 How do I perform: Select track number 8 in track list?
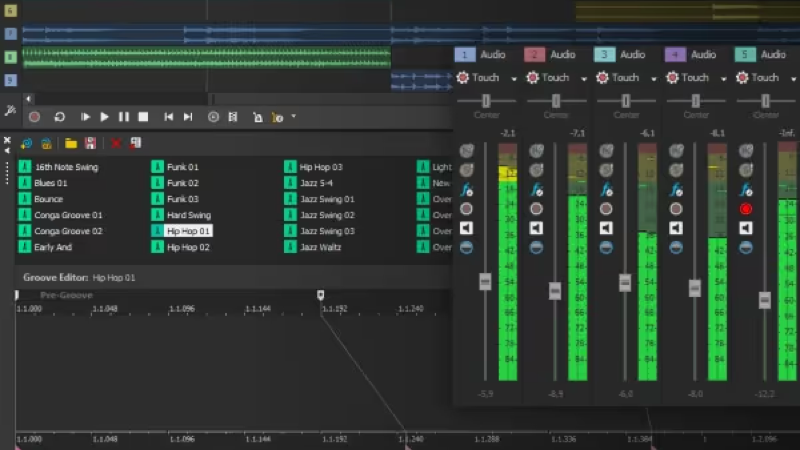tap(10, 57)
